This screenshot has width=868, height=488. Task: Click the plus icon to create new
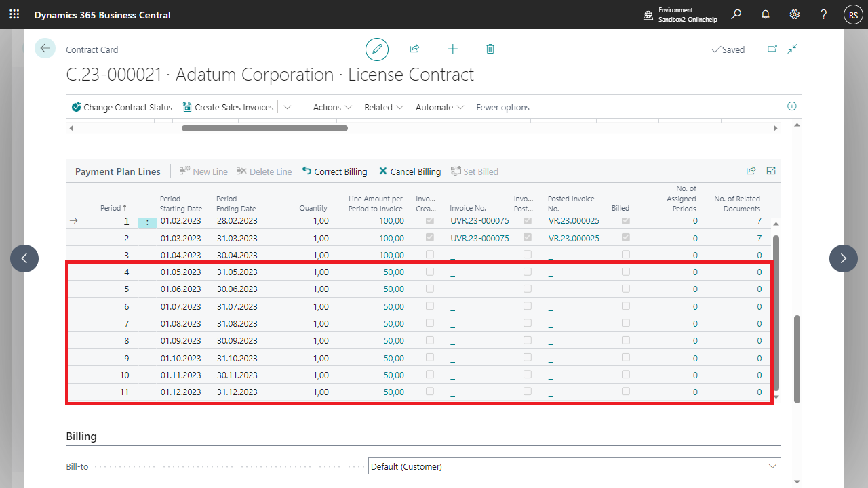[453, 49]
